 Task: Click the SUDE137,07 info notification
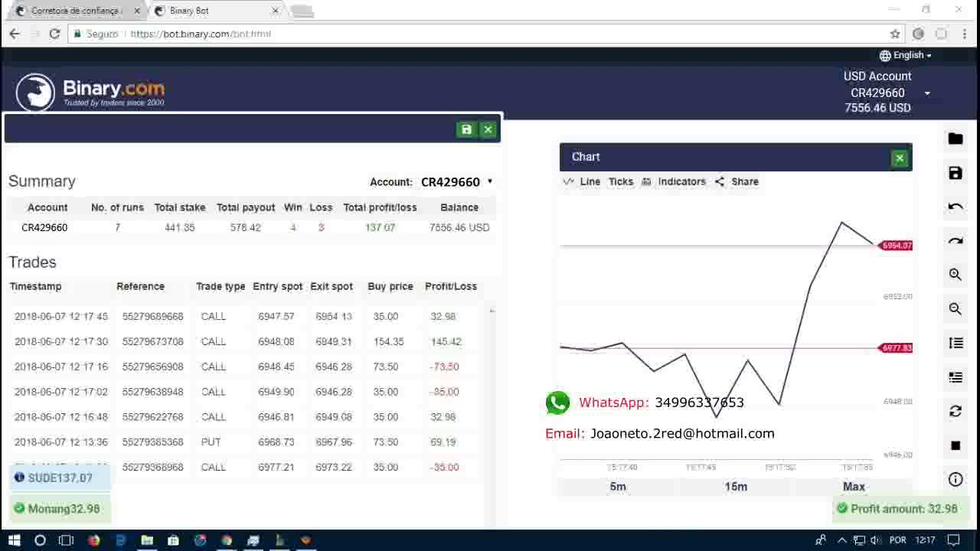coord(59,478)
